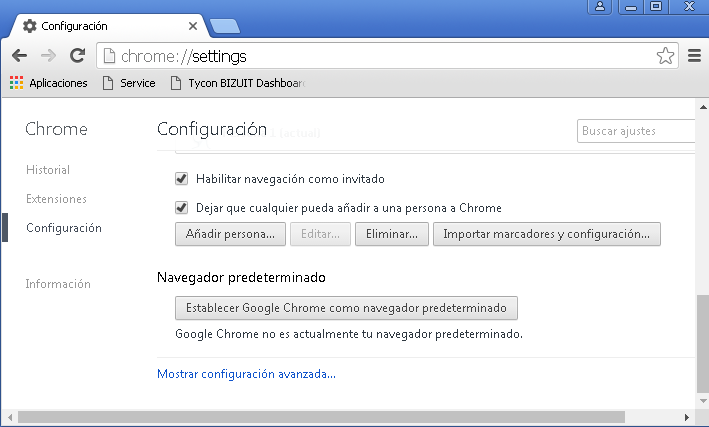Viewport: 709px width, 427px height.
Task: Click the vertical scrollbar down arrow
Action: [x=703, y=401]
